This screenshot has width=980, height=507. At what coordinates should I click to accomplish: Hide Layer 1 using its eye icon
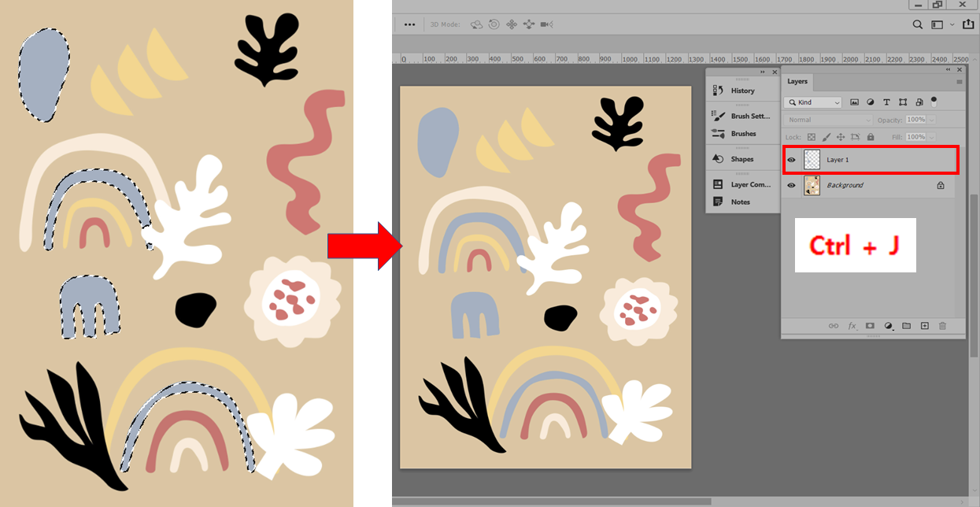point(792,160)
